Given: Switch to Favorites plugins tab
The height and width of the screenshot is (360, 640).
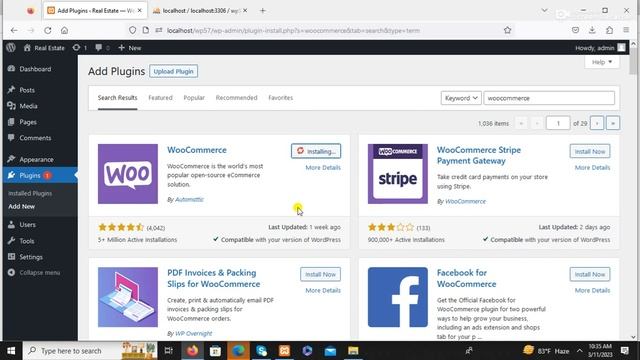Looking at the screenshot, I should [280, 98].
